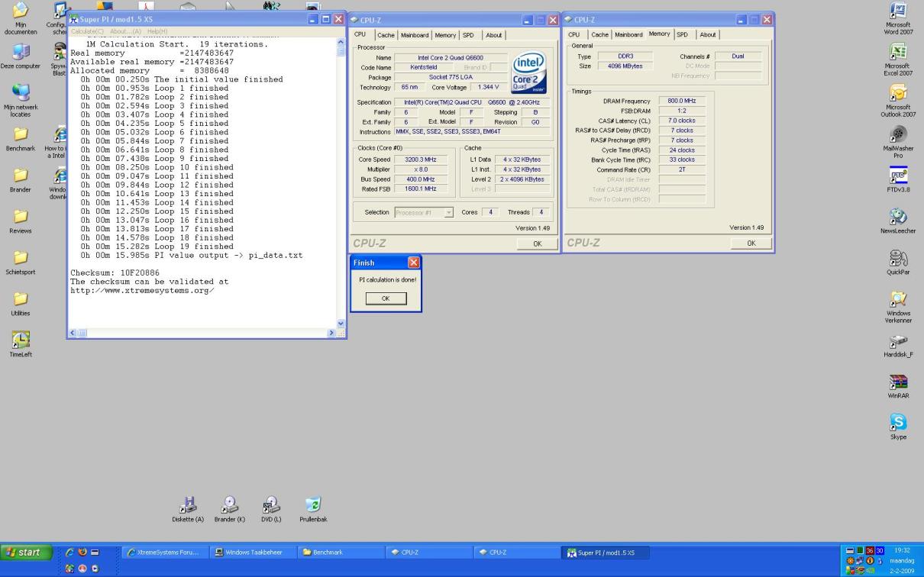Launch Microsoft Outlook 2007 shortcut
924x577 pixels.
(898, 101)
